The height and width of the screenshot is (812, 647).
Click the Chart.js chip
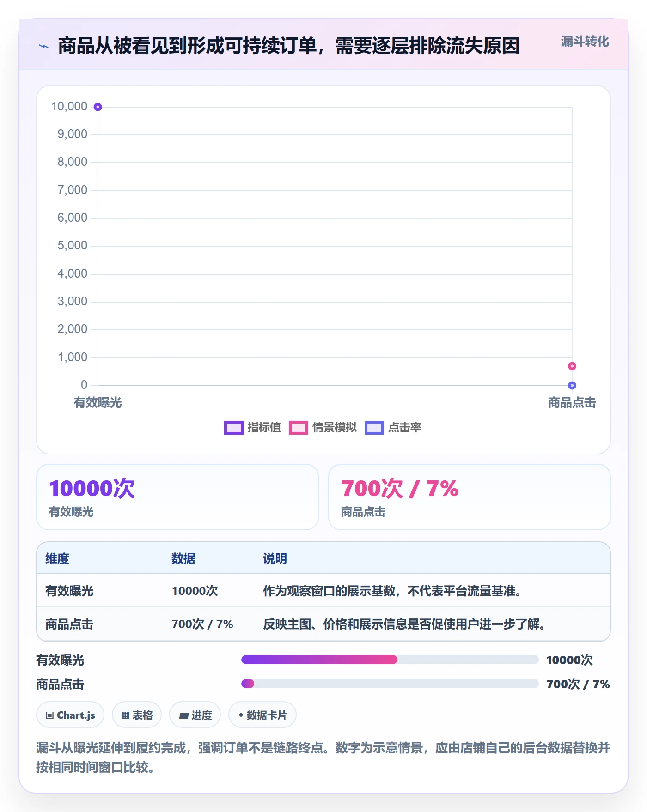tap(70, 715)
